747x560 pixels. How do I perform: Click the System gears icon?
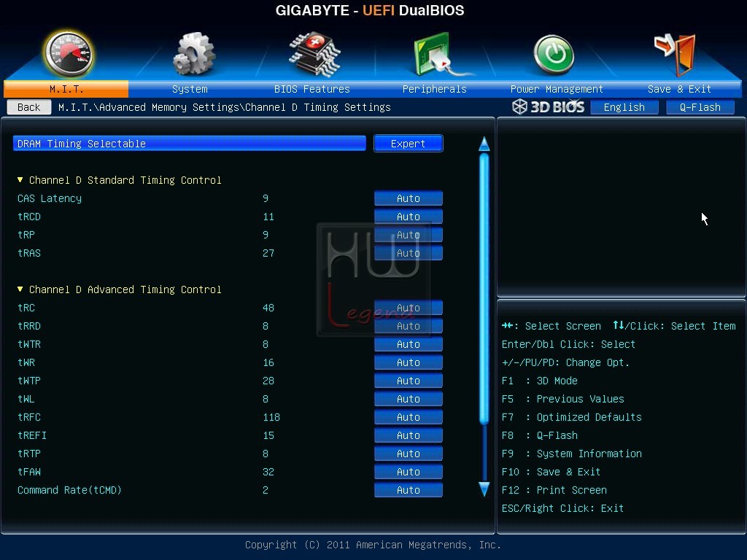click(x=194, y=54)
